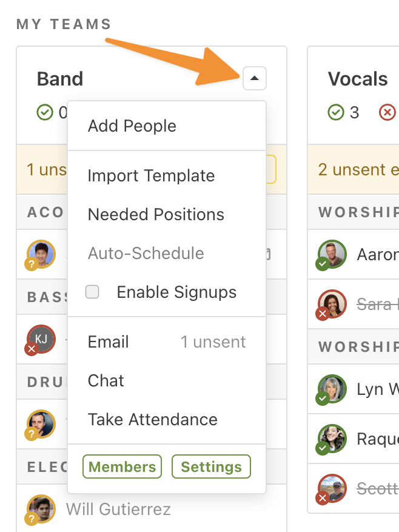Click Aaron's confirmed avatar in Vocals

coord(332,255)
